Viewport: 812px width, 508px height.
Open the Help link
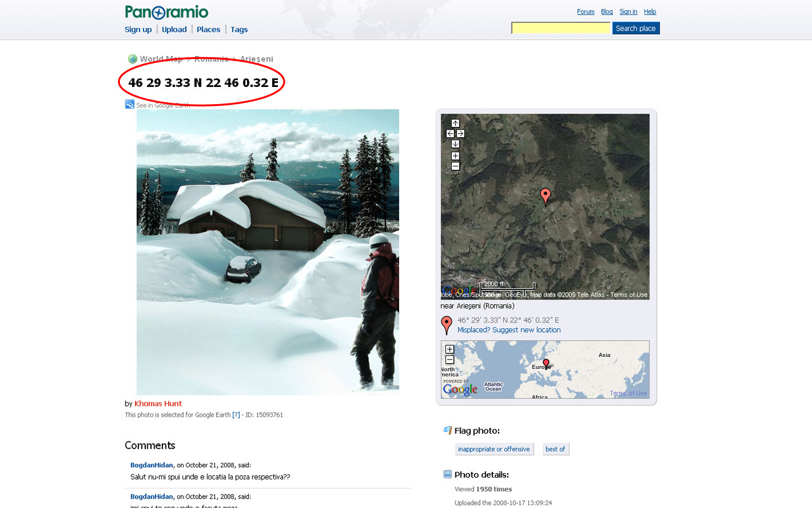pyautogui.click(x=650, y=12)
